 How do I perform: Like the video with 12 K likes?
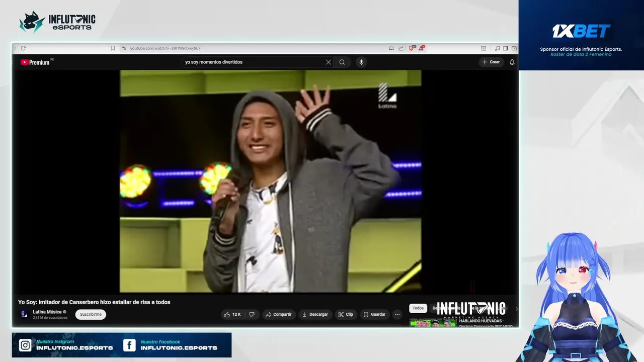click(x=232, y=314)
